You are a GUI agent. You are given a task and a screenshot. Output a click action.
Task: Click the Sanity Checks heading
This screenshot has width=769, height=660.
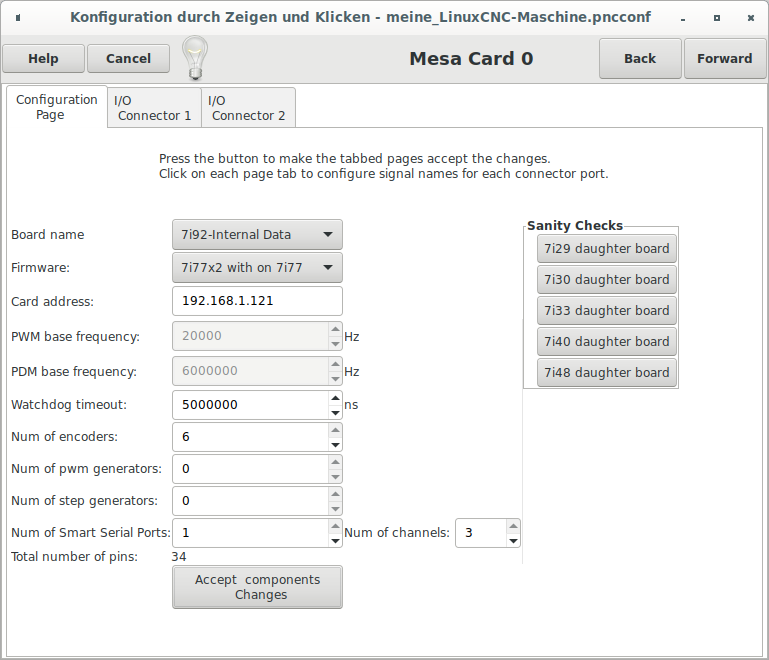tap(575, 226)
